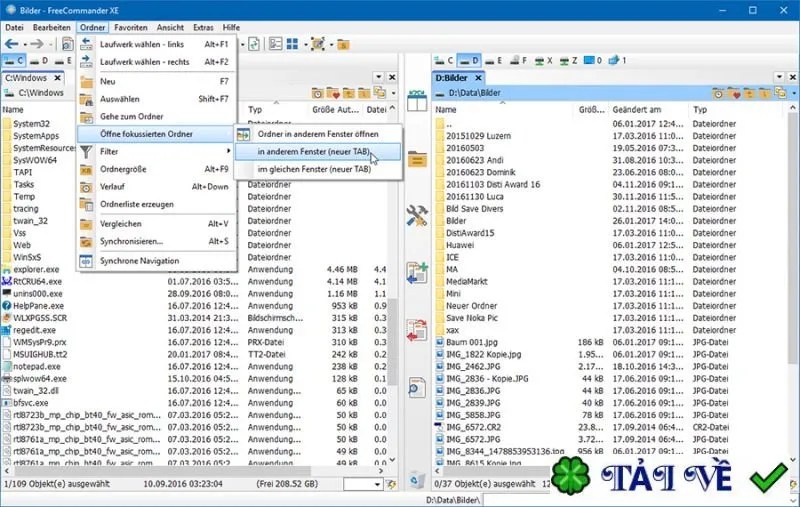Viewport: 800px width, 507px height.
Task: Click the file search icon in middle bar
Action: coord(417,388)
